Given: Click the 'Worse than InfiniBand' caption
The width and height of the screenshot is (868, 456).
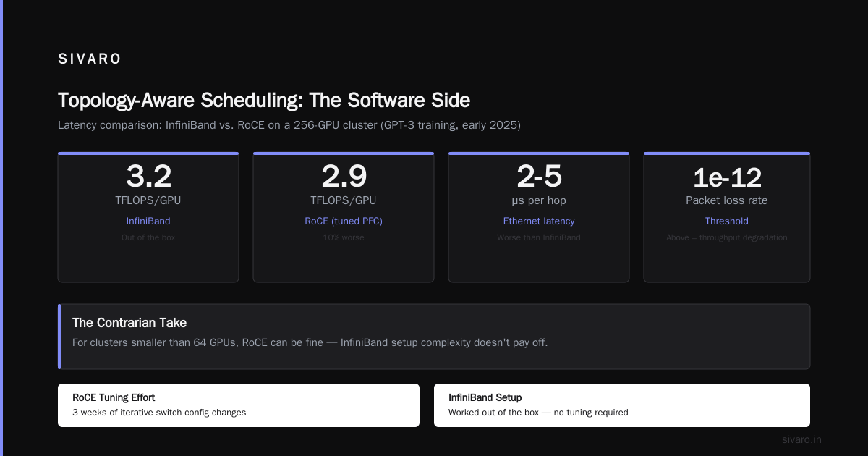Looking at the screenshot, I should pyautogui.click(x=539, y=237).
